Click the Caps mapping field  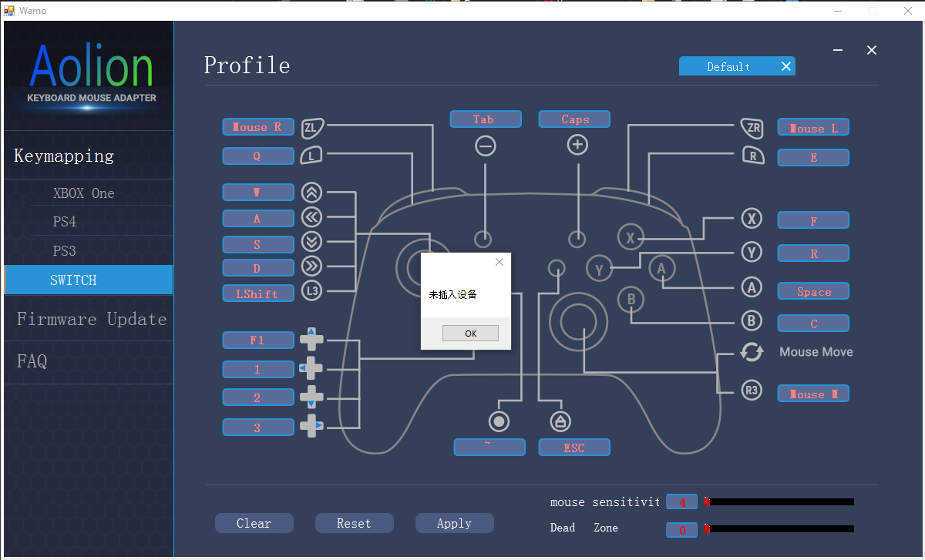574,119
